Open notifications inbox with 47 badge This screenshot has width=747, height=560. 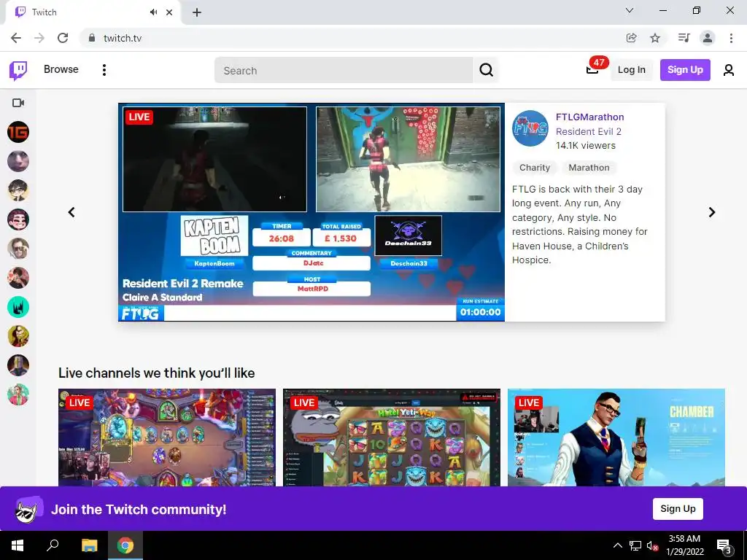(592, 69)
